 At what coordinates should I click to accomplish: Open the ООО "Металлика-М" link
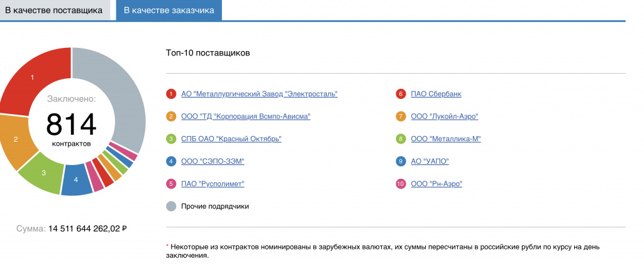tap(446, 139)
